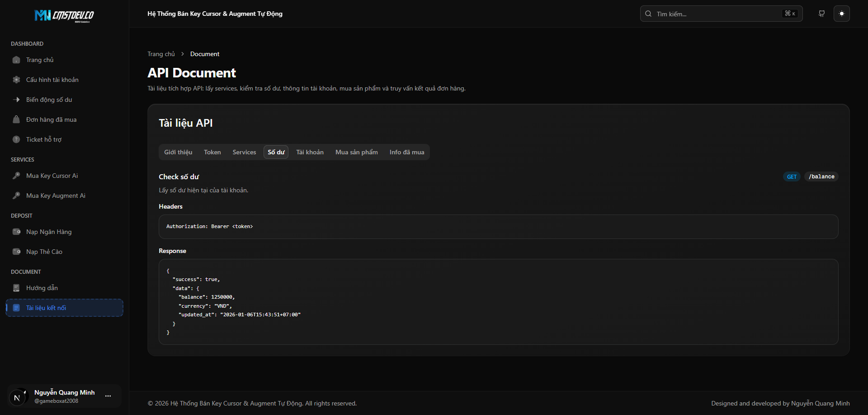868x415 pixels.
Task: Click the CMSTDEV logo
Action: tap(64, 16)
